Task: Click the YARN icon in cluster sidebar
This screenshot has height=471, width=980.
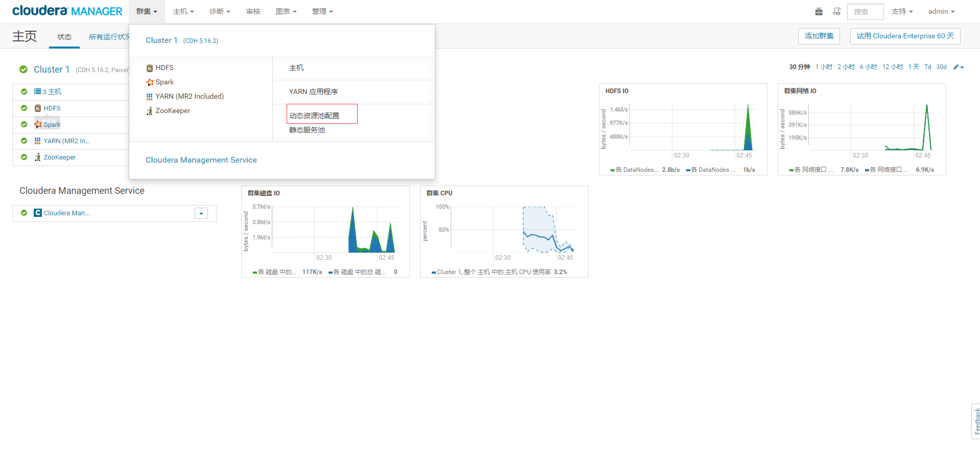Action: pos(38,141)
